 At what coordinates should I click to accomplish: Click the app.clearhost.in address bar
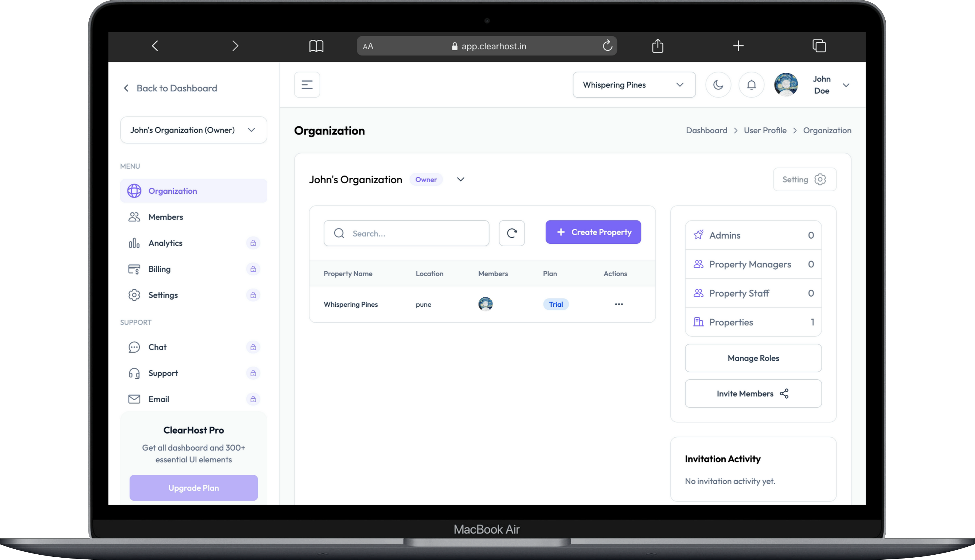[x=487, y=46]
